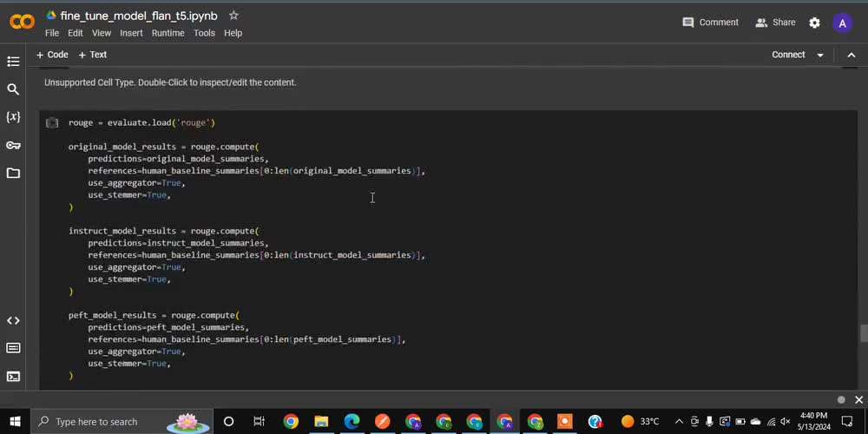Screen dimensions: 868x434
Task: Click the gray status circle at bottom
Action: (841, 399)
